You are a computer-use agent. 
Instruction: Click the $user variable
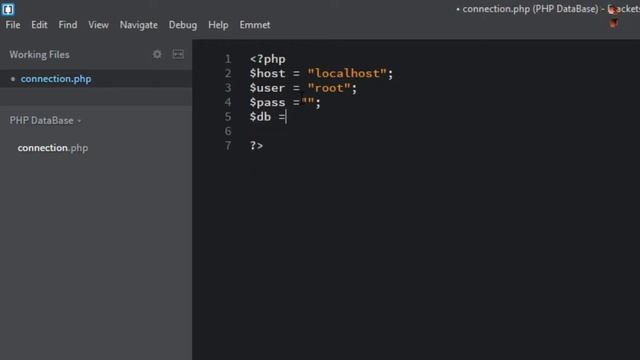[x=267, y=88]
